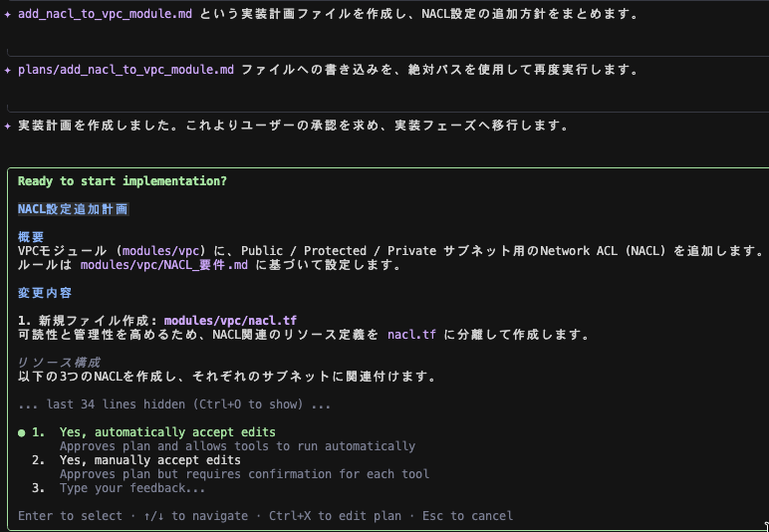The width and height of the screenshot is (769, 532).
Task: Click the "Type your feedback..." field
Action: pyautogui.click(x=132, y=488)
